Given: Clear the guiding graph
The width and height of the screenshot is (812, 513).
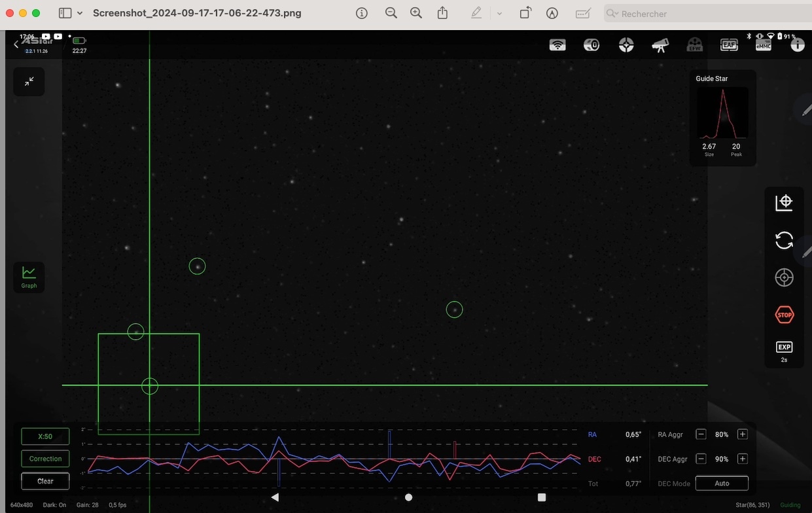Looking at the screenshot, I should point(45,481).
